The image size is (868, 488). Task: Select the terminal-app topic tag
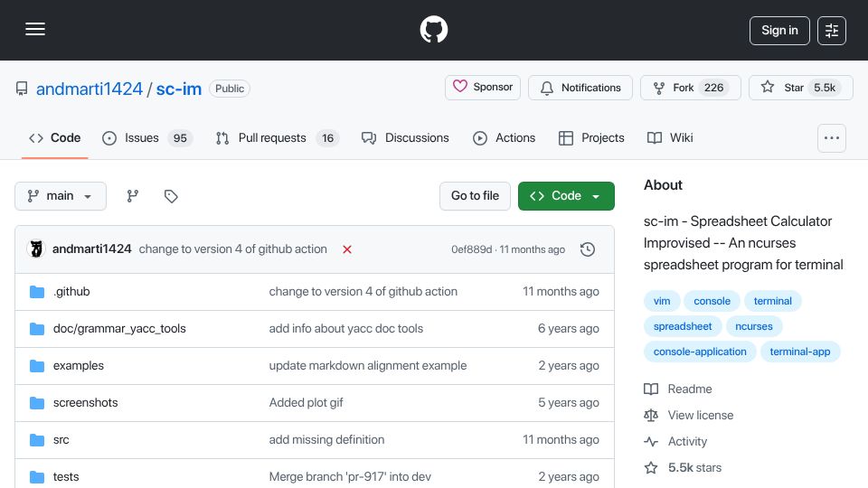click(x=800, y=352)
